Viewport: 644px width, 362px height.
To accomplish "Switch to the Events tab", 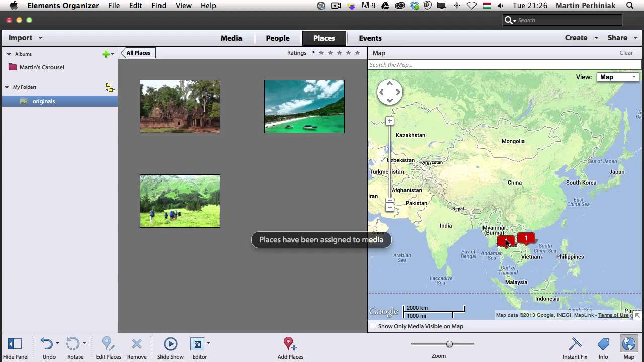I will [x=370, y=38].
